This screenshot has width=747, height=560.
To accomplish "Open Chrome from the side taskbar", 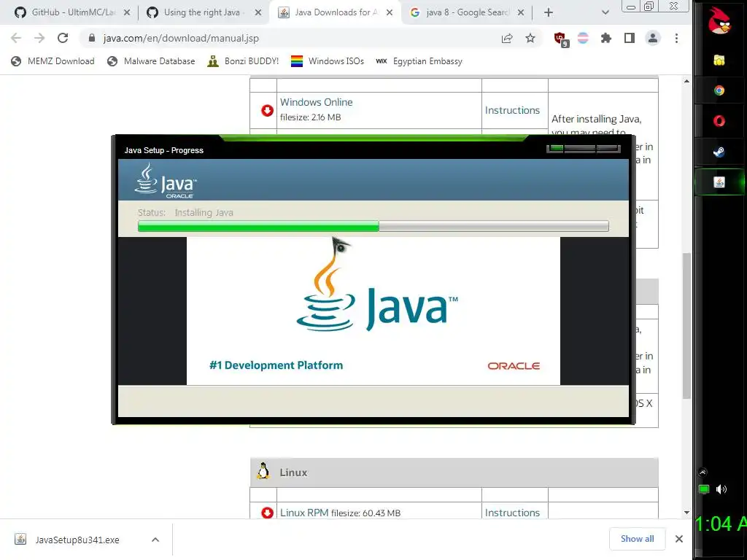I will pos(719,90).
